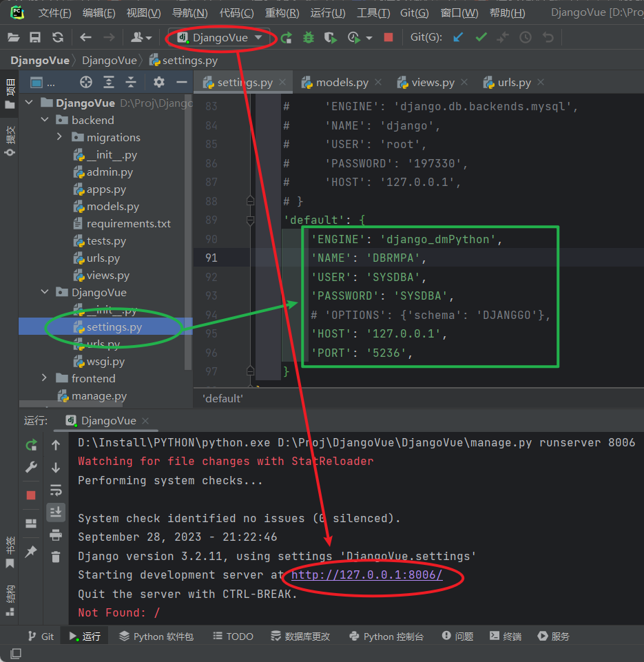Click the Save All toolbar icon
Screen dimensions: 644x662
35,38
